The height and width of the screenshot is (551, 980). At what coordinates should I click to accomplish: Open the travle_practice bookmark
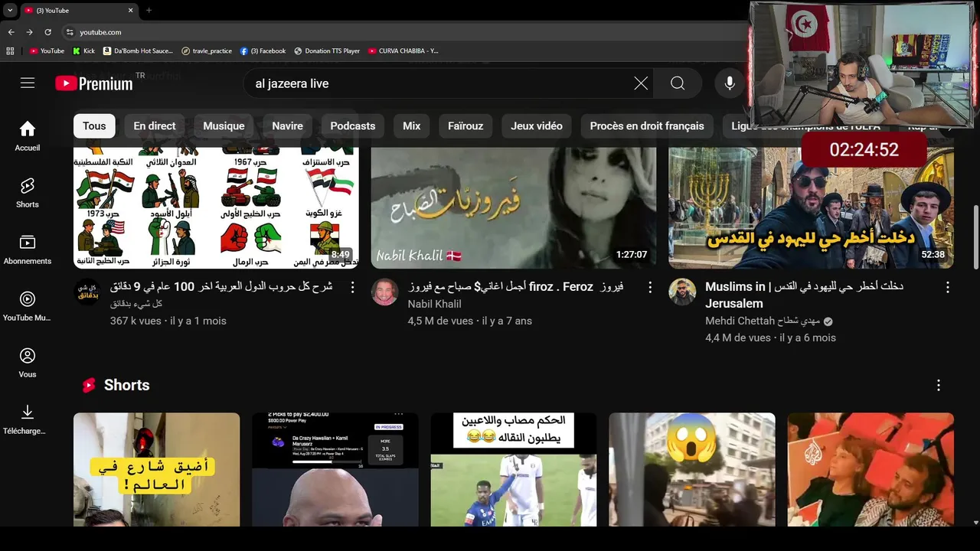(x=207, y=51)
